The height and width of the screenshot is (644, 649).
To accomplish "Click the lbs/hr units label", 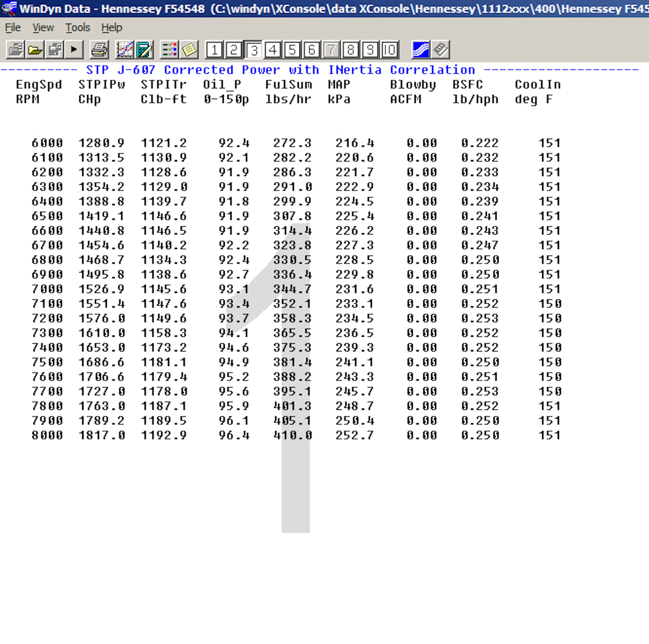I will click(x=288, y=99).
